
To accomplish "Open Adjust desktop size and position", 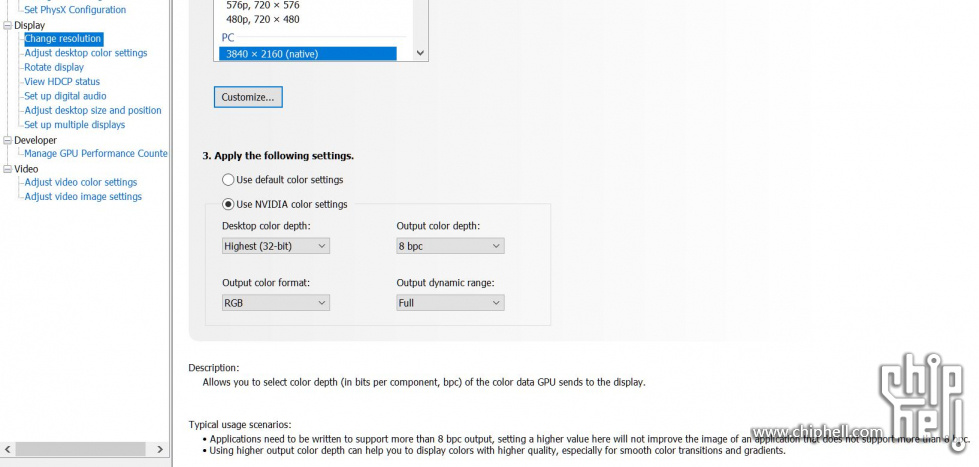I will tap(92, 111).
